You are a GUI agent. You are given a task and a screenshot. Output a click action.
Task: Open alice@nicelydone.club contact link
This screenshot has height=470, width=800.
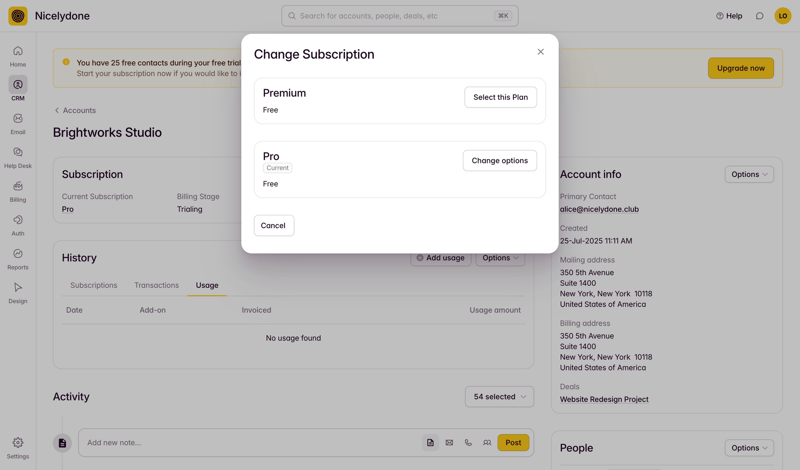tap(599, 209)
